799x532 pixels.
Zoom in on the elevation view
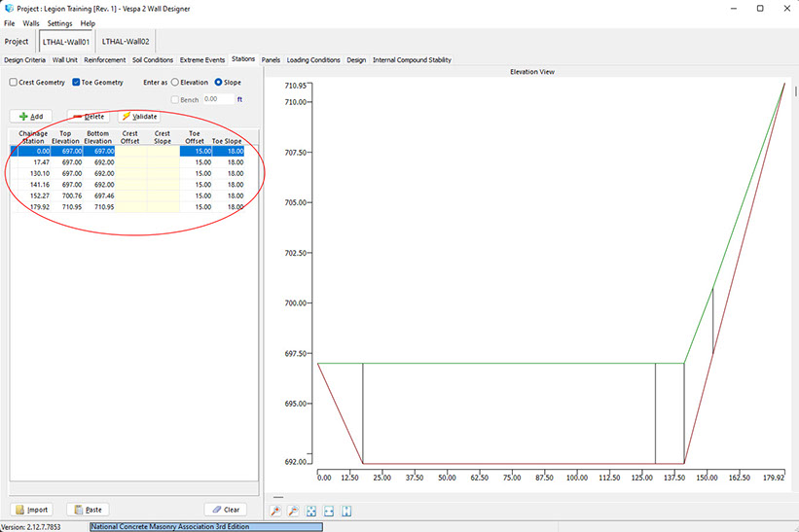276,511
